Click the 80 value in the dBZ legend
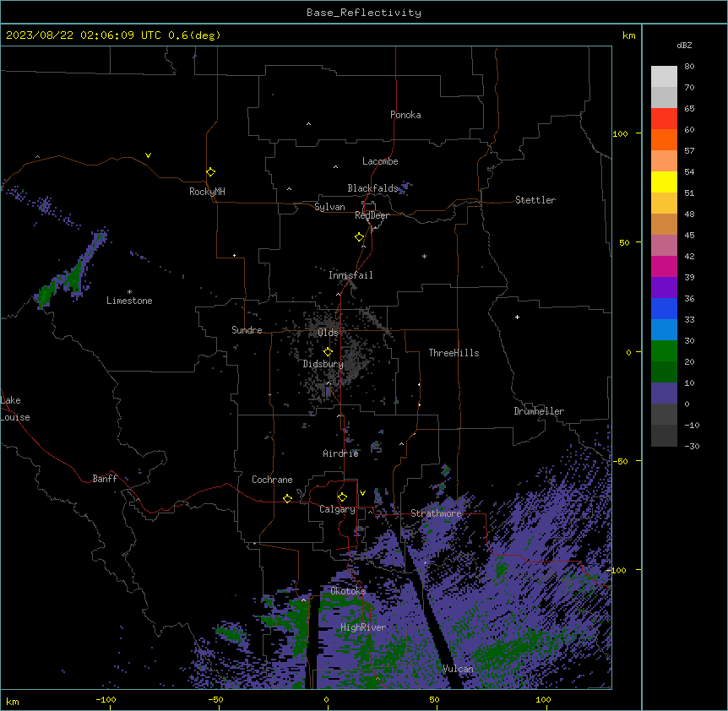This screenshot has width=728, height=711. [689, 67]
